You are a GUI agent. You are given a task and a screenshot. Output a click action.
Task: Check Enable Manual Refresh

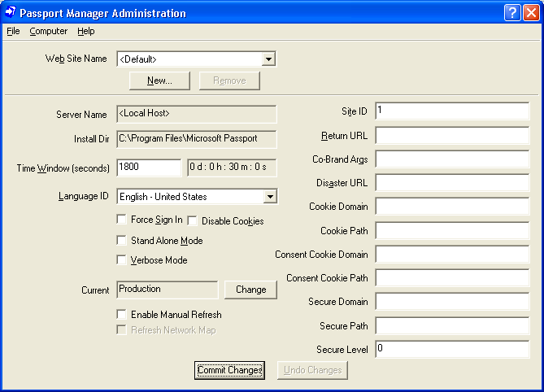point(121,314)
